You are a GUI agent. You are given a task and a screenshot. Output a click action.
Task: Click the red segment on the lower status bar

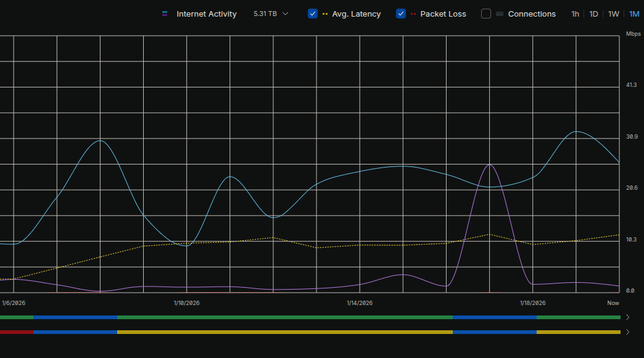pyautogui.click(x=16, y=332)
